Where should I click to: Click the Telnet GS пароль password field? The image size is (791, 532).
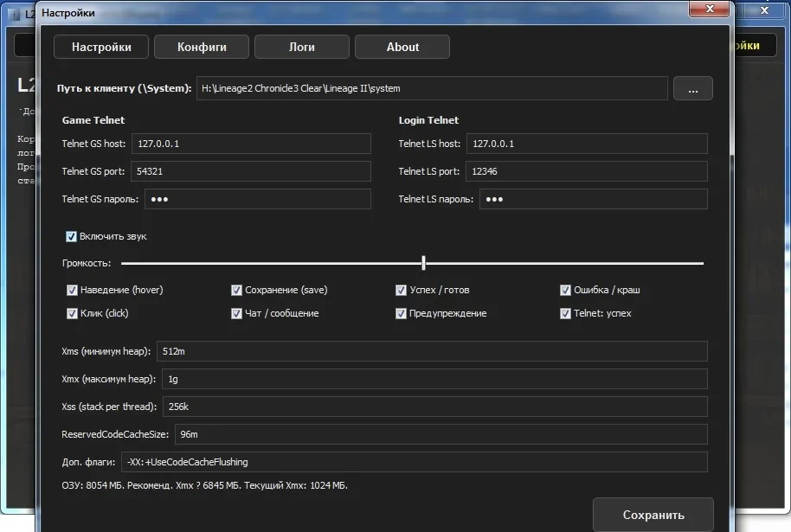(257, 199)
